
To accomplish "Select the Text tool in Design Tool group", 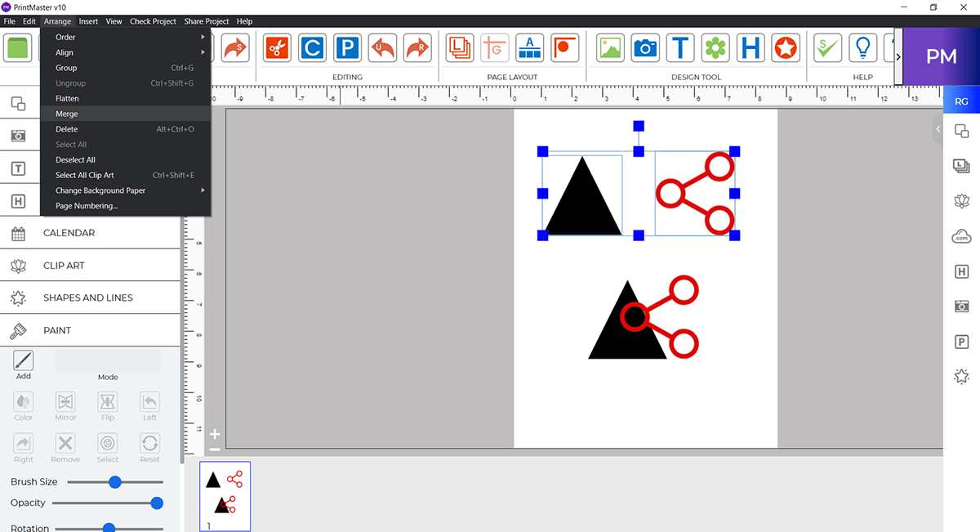I will click(680, 47).
